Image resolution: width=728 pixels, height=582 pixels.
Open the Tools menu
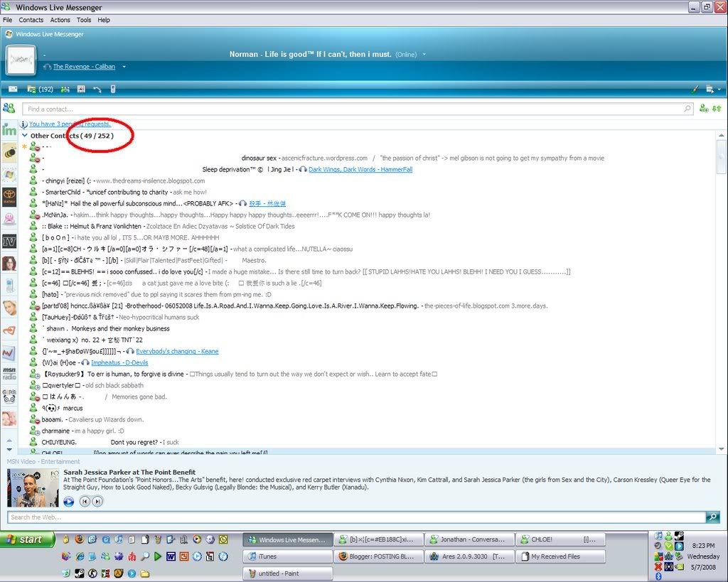click(x=84, y=20)
